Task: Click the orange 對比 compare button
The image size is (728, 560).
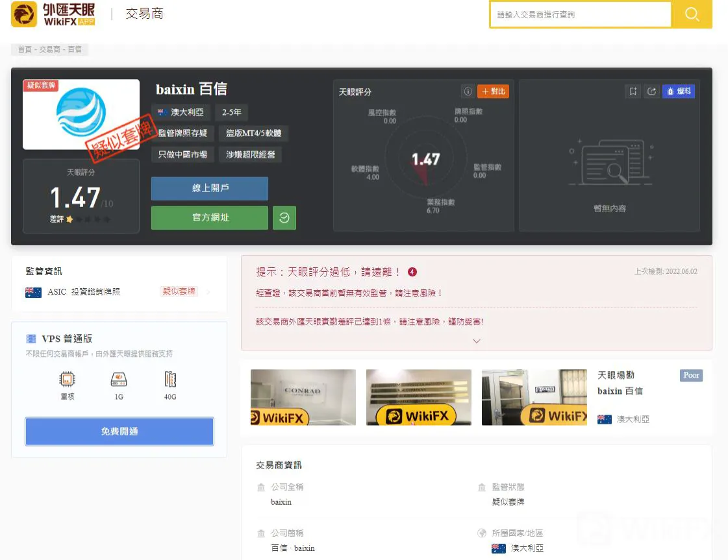Action: coord(493,91)
